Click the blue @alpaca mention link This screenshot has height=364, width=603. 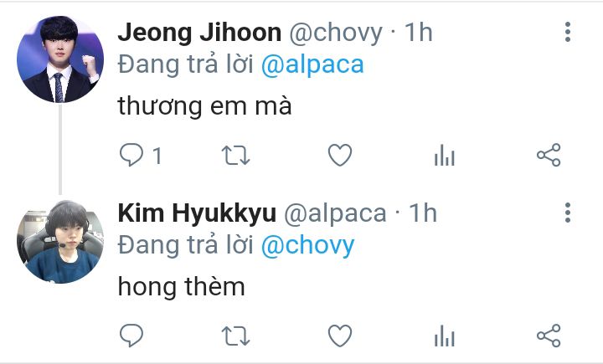312,64
